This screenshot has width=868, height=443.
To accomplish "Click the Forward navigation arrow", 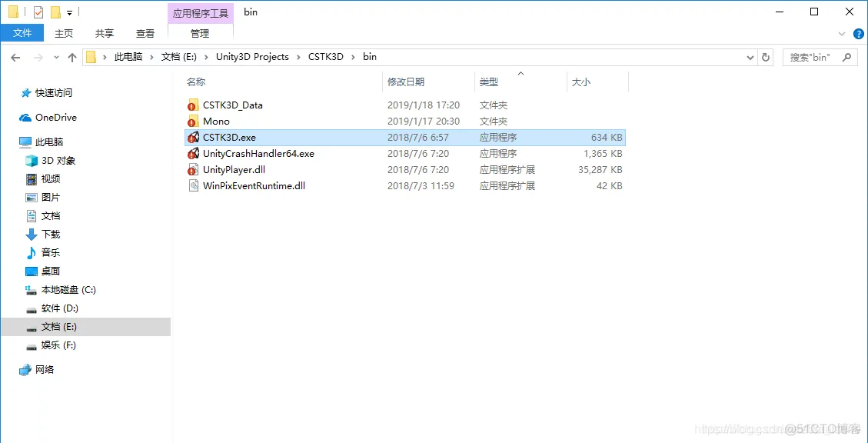I will pyautogui.click(x=38, y=57).
